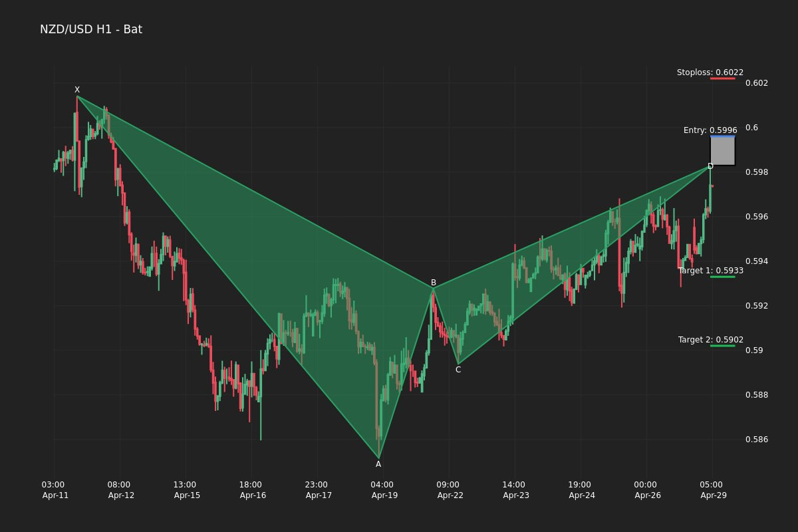Image resolution: width=798 pixels, height=532 pixels.
Task: Click the 23:00 Apr-17 time label
Action: 317,490
